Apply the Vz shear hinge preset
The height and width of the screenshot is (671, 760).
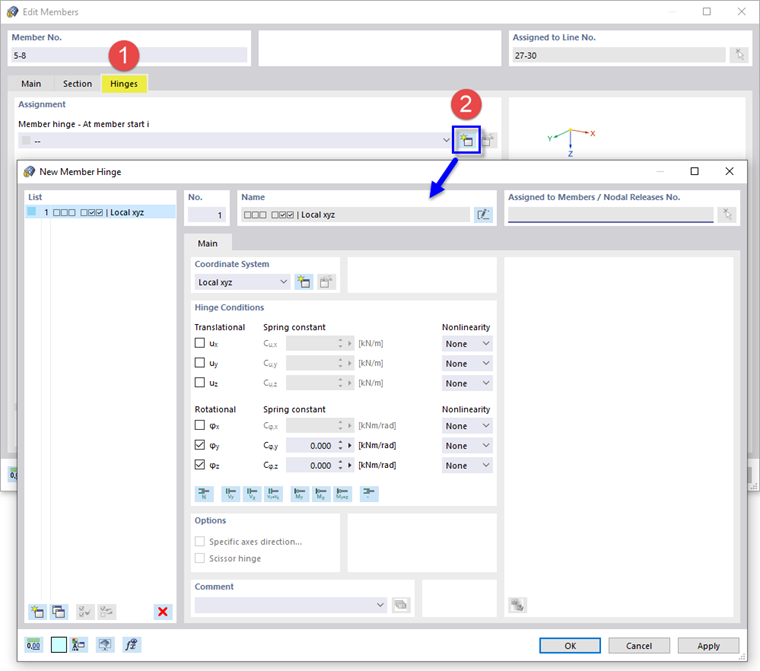pos(252,494)
